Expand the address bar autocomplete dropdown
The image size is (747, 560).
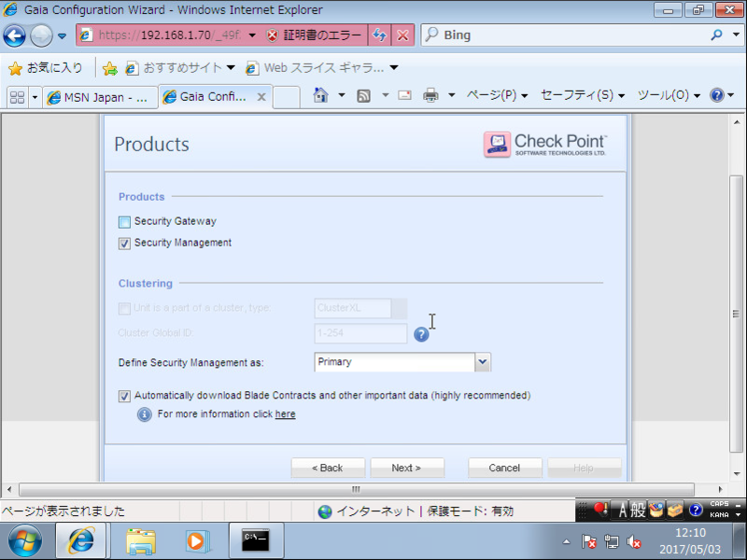[x=252, y=35]
